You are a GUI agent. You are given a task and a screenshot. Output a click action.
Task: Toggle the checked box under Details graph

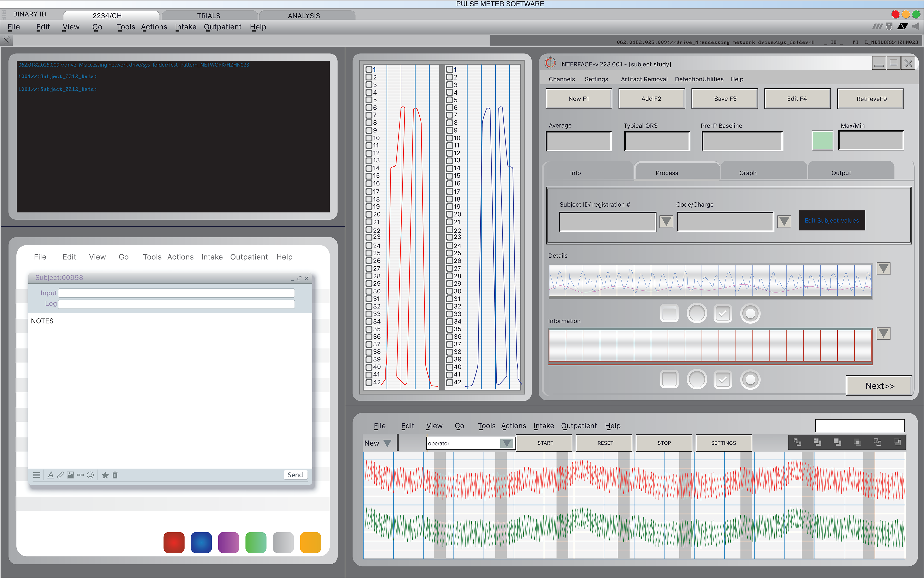(x=722, y=314)
